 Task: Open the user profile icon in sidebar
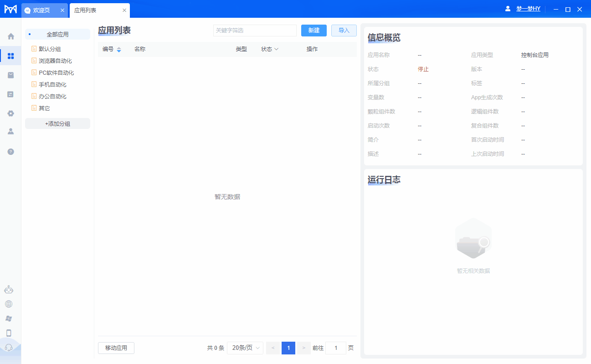tap(11, 131)
